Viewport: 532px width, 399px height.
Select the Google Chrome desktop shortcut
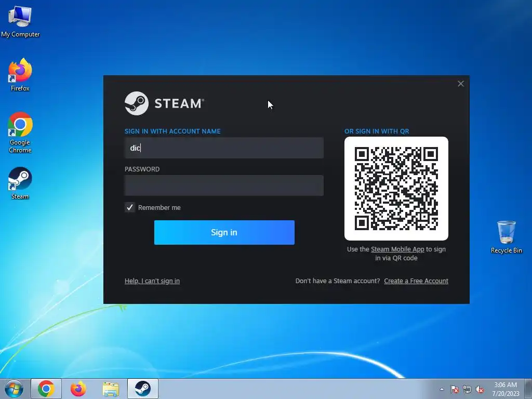coord(20,132)
